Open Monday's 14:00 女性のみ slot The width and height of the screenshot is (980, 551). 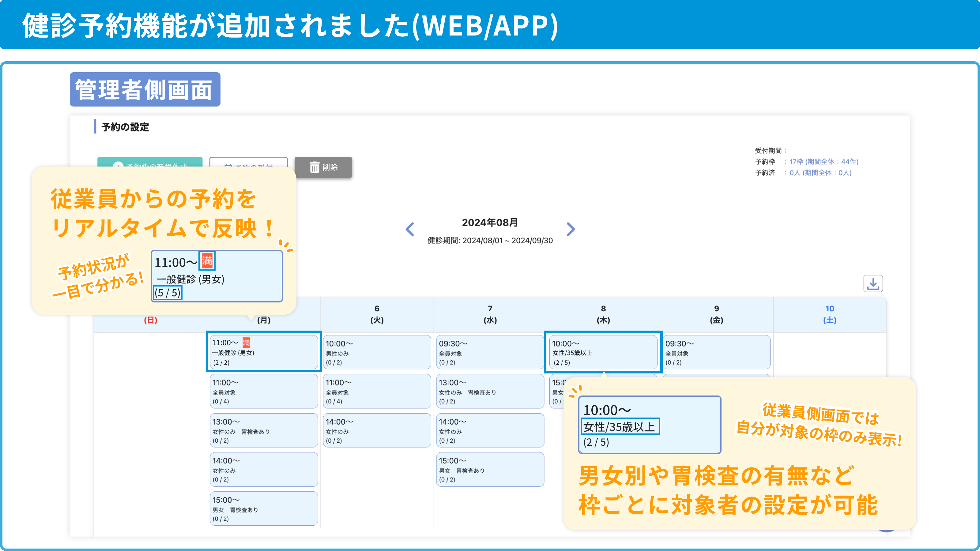[264, 469]
